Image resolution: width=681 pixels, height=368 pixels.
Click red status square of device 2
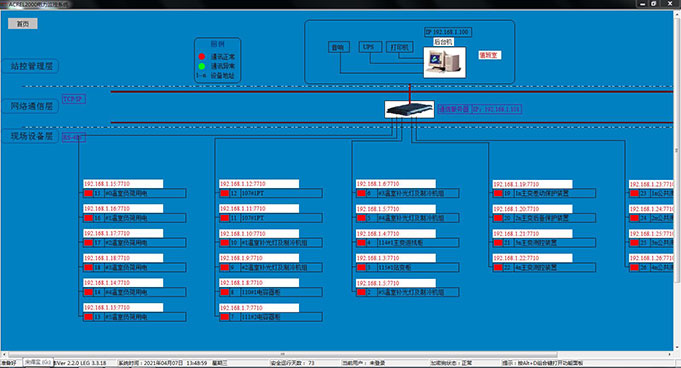[x=361, y=292]
